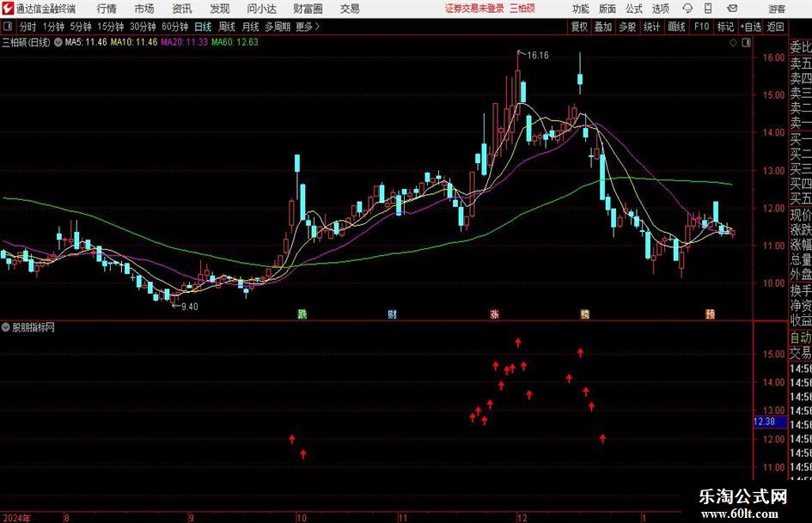Open the 发现 menu
This screenshot has height=523, width=812.
coord(220,9)
